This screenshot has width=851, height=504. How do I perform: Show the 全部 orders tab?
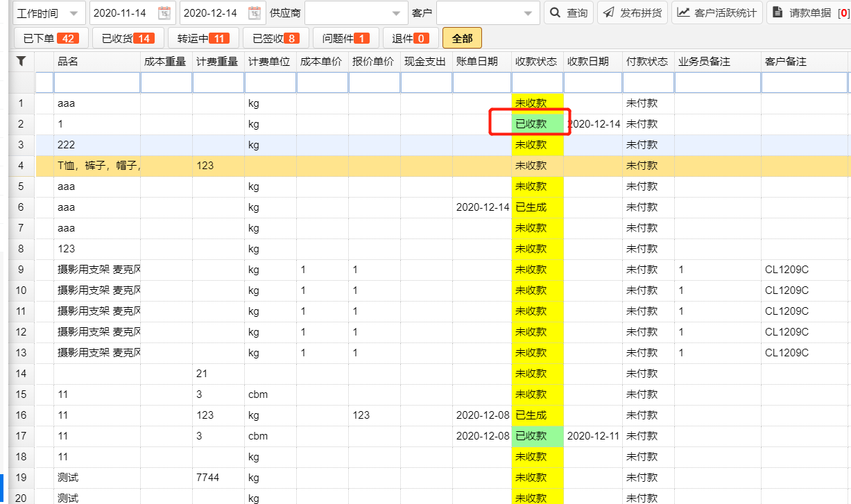(x=462, y=38)
